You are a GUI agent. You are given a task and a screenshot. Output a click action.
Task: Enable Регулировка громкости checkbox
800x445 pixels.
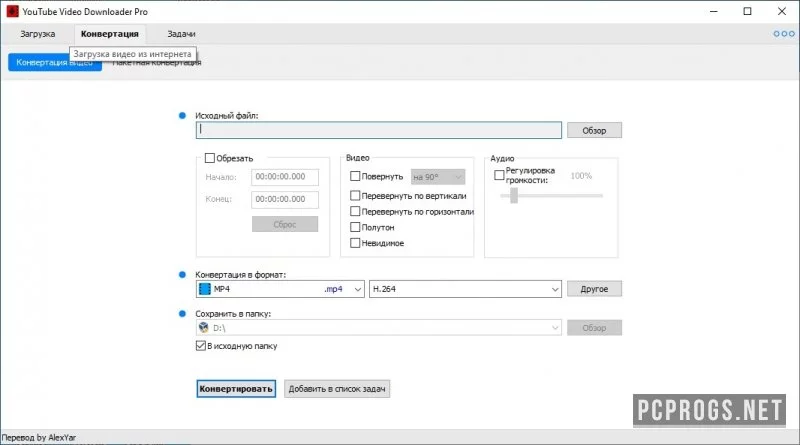499,175
